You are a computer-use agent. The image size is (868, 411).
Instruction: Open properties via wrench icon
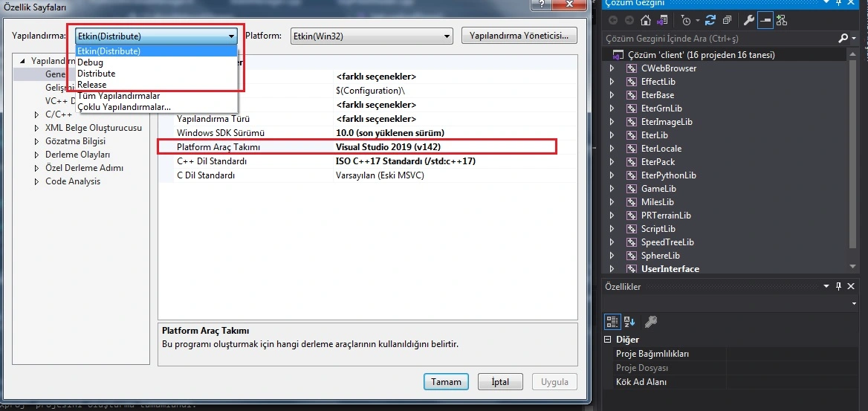748,21
